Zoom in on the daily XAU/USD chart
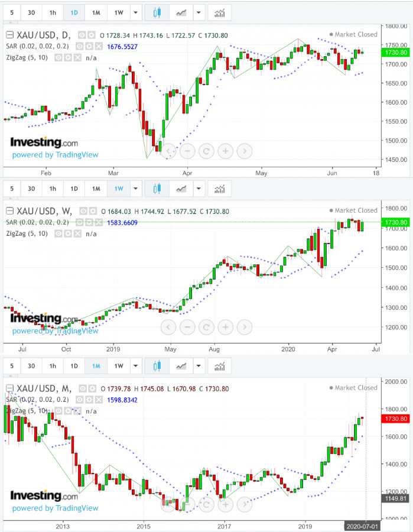 [x=225, y=151]
